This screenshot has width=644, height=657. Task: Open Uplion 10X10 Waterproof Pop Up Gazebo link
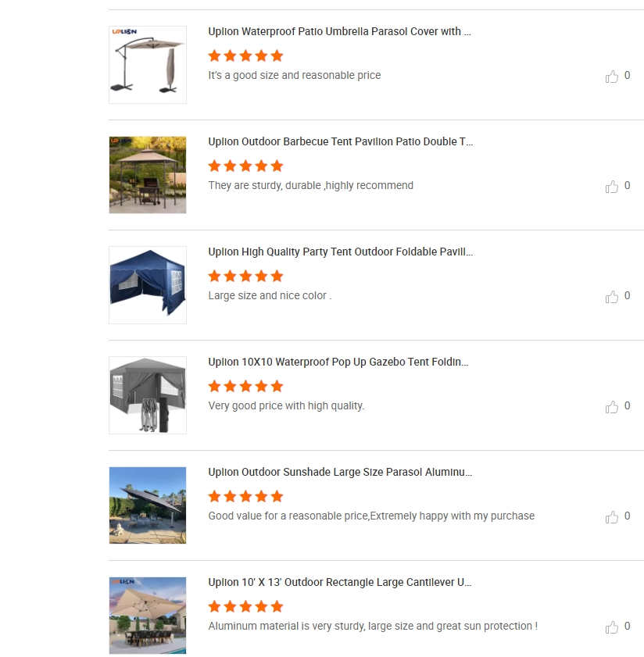click(x=338, y=362)
